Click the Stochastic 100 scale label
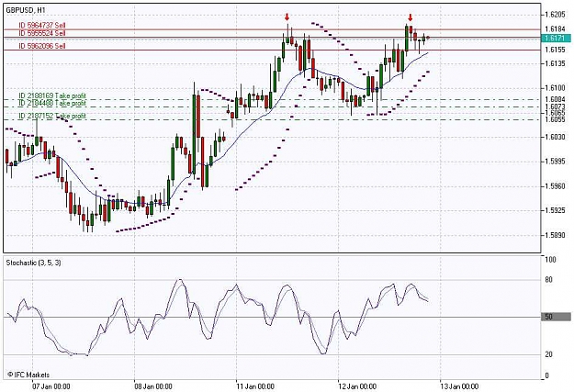The height and width of the screenshot is (392, 574). coord(550,260)
